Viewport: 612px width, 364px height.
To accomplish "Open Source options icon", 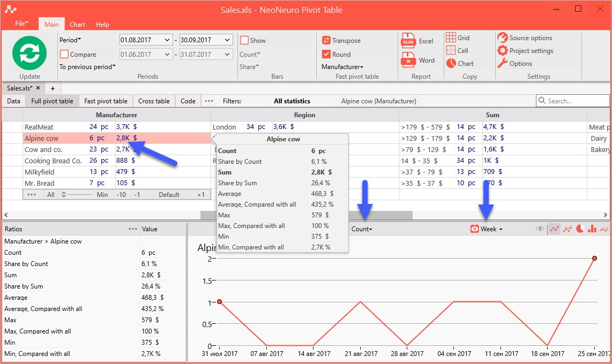I will coord(502,38).
